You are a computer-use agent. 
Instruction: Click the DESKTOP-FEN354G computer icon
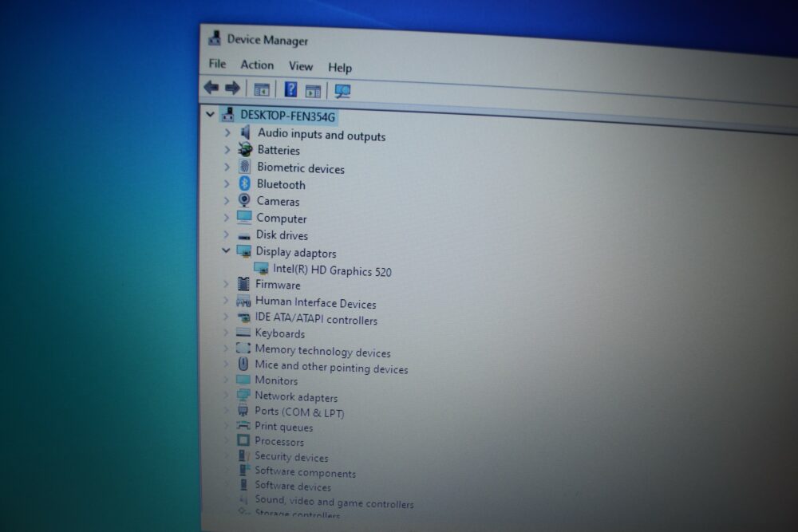pyautogui.click(x=228, y=114)
